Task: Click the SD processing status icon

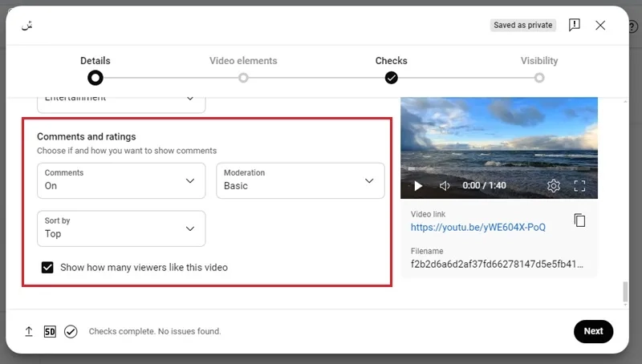Action: point(50,331)
